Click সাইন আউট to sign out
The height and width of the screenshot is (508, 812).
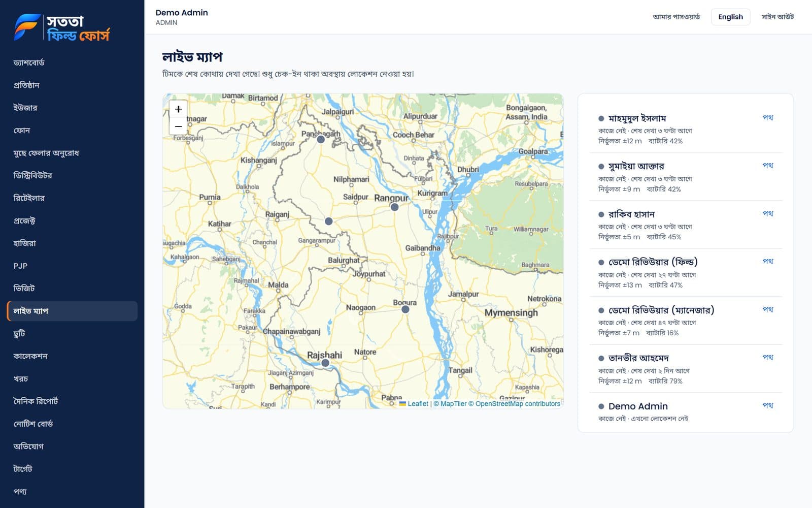pyautogui.click(x=777, y=17)
